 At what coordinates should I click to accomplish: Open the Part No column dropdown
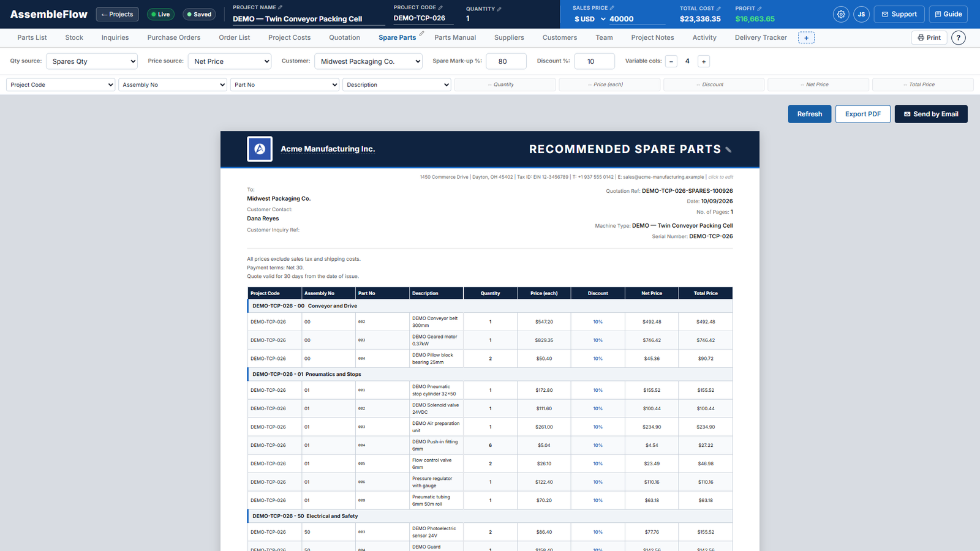click(285, 84)
